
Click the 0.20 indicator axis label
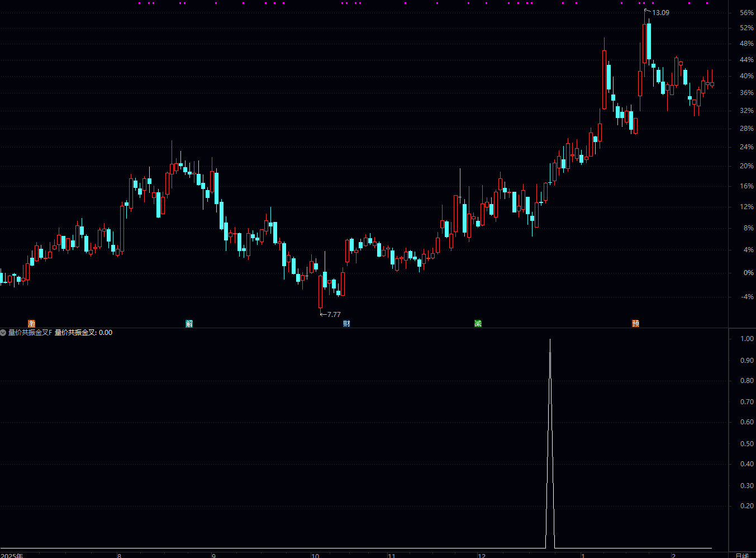[x=747, y=506]
